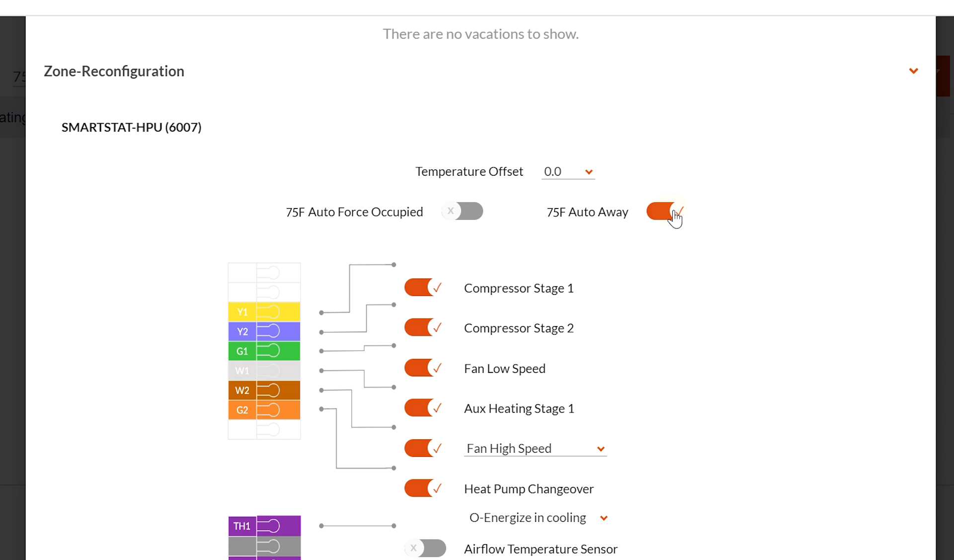This screenshot has height=560, width=954.
Task: Click the gray W1 terminal block
Action: (264, 371)
